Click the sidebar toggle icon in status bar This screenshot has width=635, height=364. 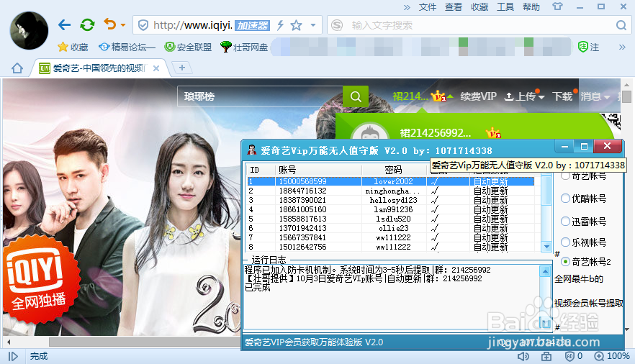13,356
